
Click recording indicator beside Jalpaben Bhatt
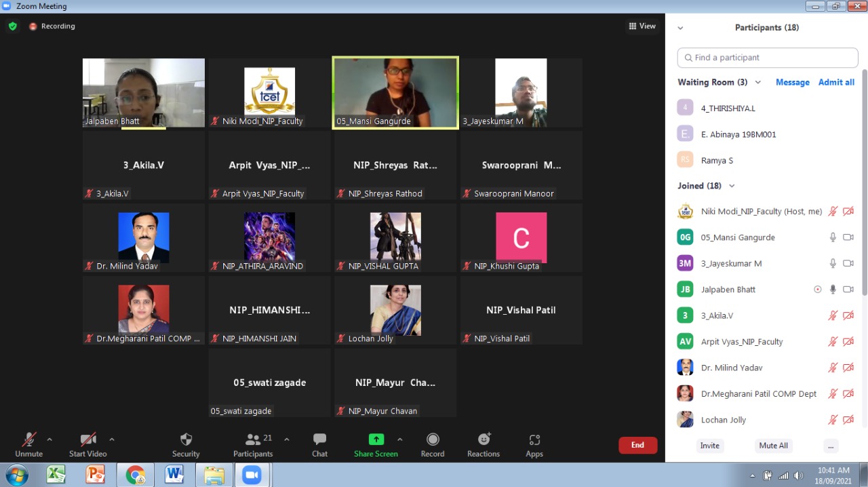coord(818,290)
